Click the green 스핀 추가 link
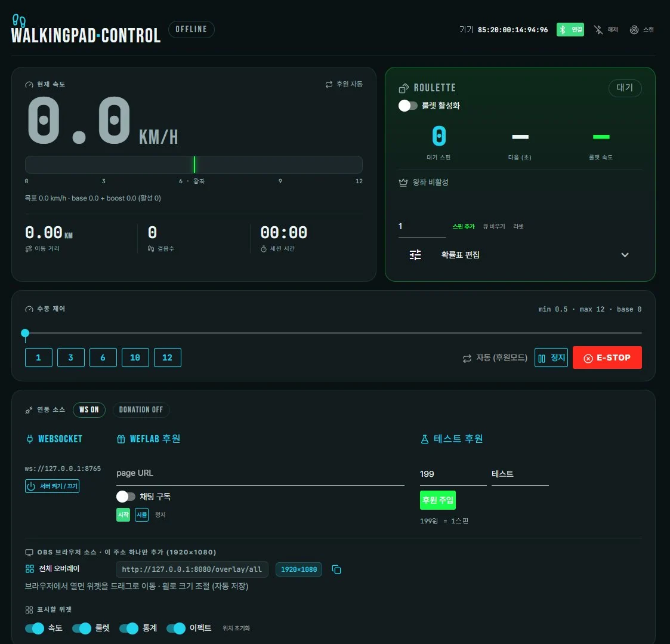670x644 pixels. pyautogui.click(x=464, y=226)
